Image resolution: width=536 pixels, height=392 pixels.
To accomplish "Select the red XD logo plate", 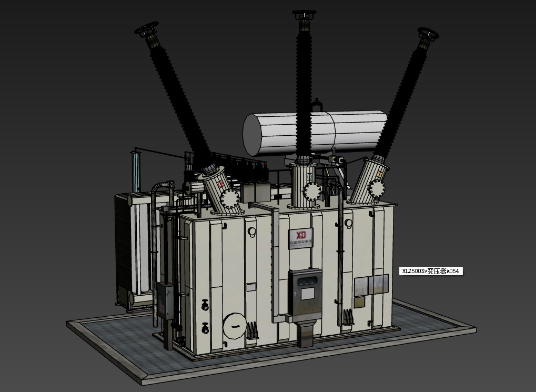I will [x=301, y=237].
